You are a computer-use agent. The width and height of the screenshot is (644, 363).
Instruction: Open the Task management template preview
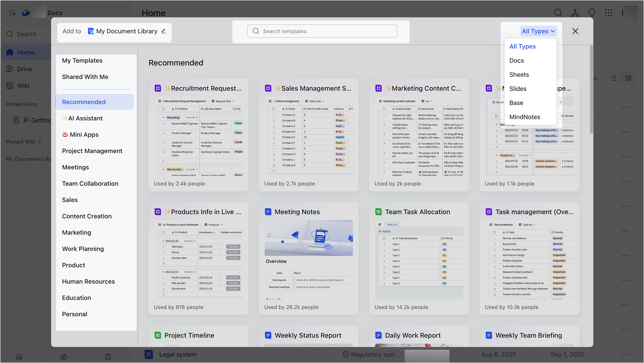[529, 260]
